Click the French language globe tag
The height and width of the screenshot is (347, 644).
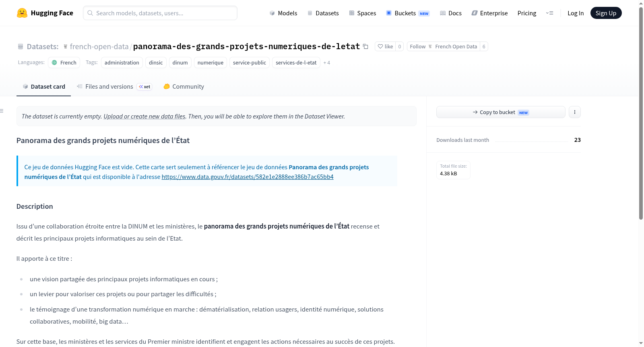tap(64, 62)
